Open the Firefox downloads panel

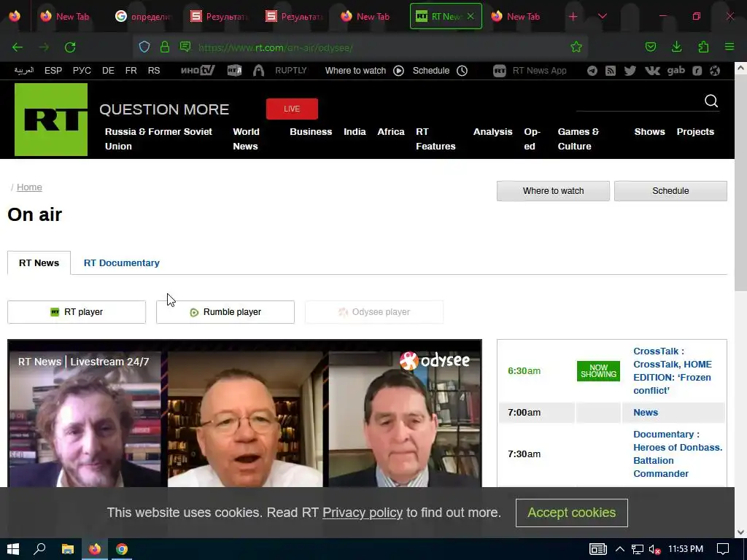click(676, 47)
